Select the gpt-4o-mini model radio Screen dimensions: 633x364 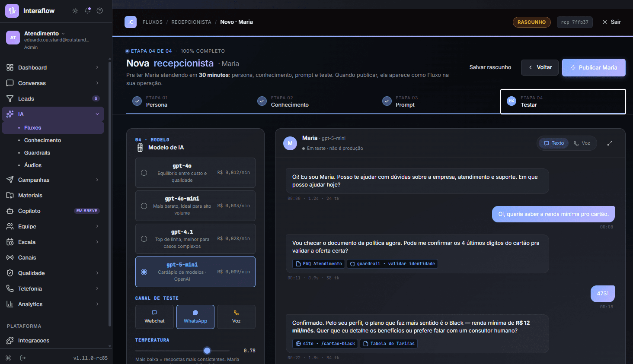[x=144, y=206]
